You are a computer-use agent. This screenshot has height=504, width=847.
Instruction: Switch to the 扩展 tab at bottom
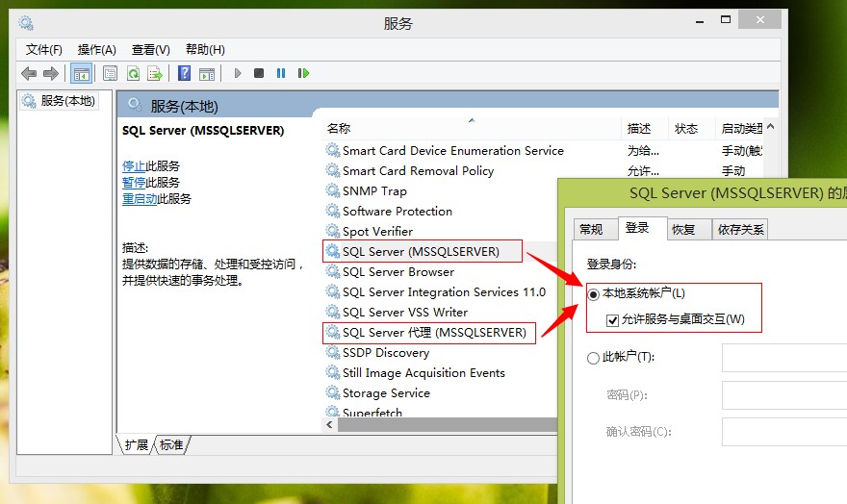click(x=136, y=444)
